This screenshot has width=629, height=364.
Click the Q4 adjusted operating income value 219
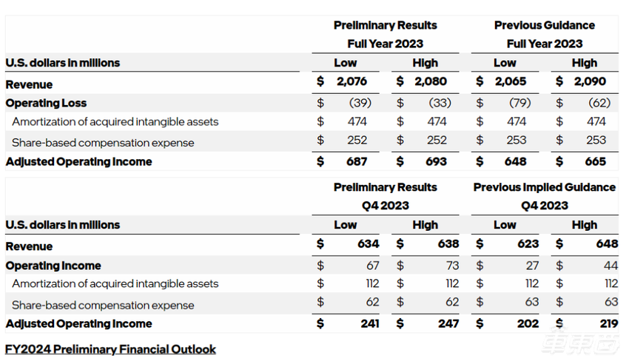pos(606,323)
